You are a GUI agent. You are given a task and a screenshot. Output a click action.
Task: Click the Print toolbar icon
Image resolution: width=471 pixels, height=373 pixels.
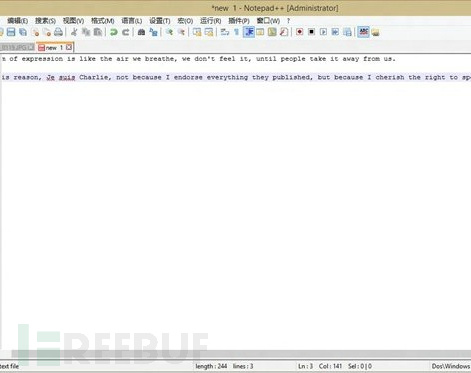point(58,32)
